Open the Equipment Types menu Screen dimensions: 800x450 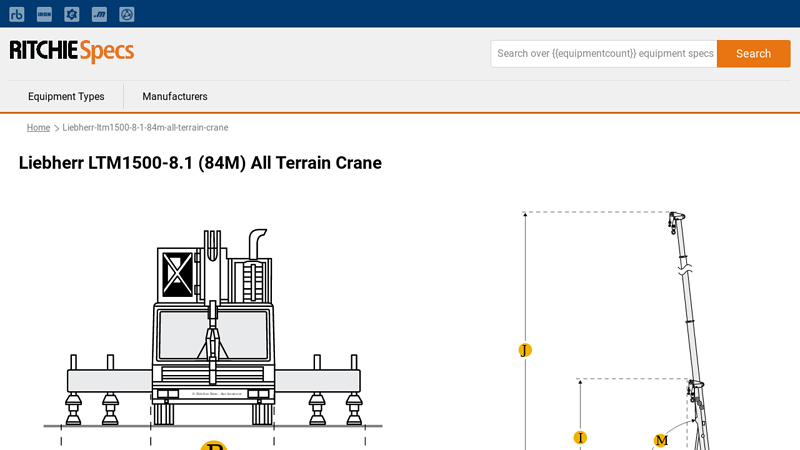(66, 96)
